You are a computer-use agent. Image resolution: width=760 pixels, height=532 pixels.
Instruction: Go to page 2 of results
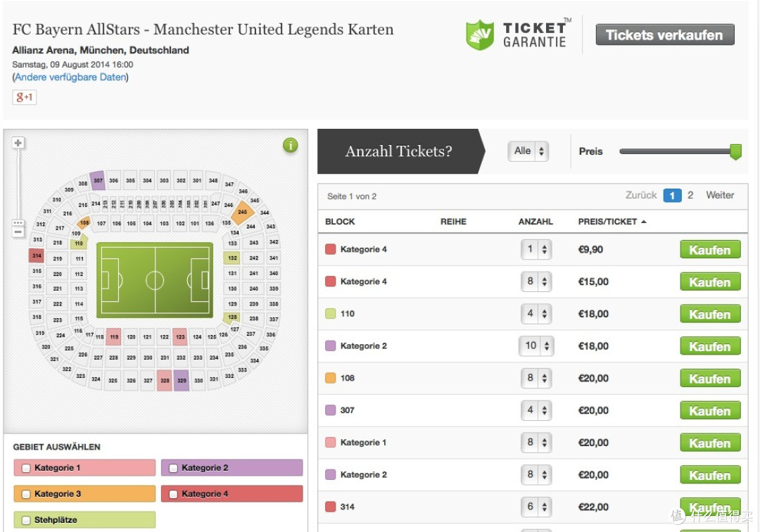tap(690, 195)
